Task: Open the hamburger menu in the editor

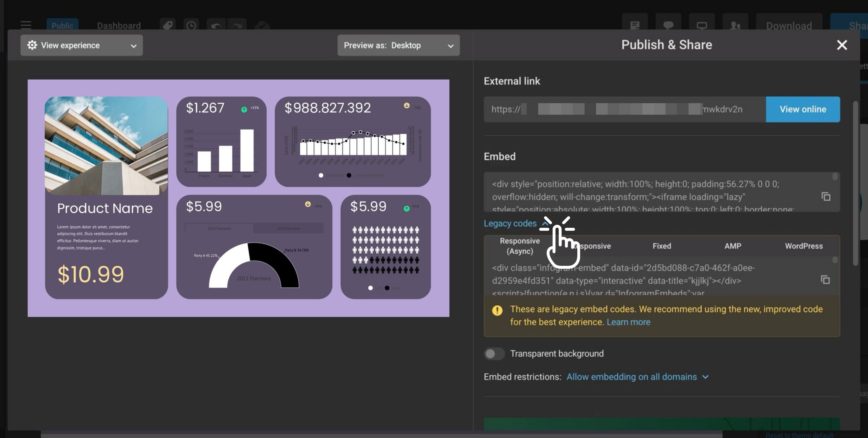Action: pos(26,26)
